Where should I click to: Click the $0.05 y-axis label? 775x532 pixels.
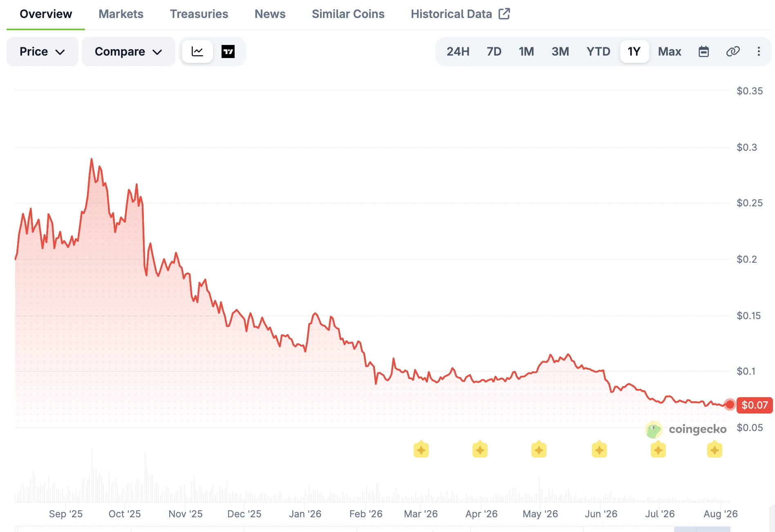(750, 428)
